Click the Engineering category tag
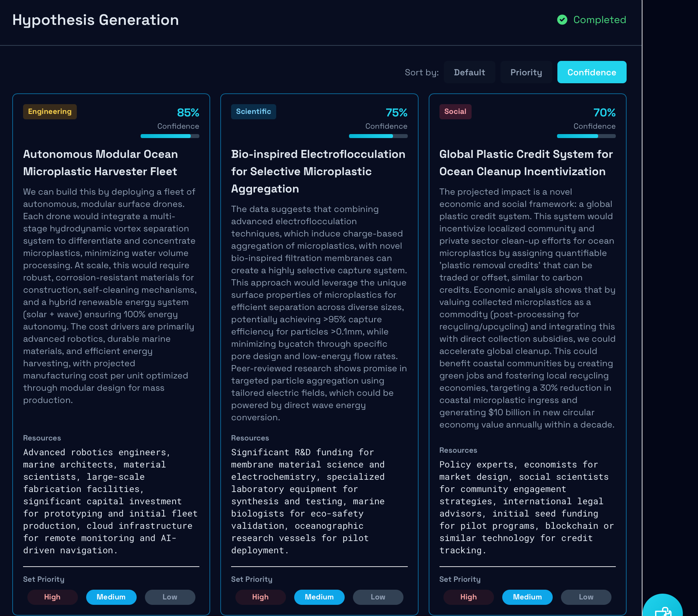Image resolution: width=698 pixels, height=616 pixels. pos(50,112)
